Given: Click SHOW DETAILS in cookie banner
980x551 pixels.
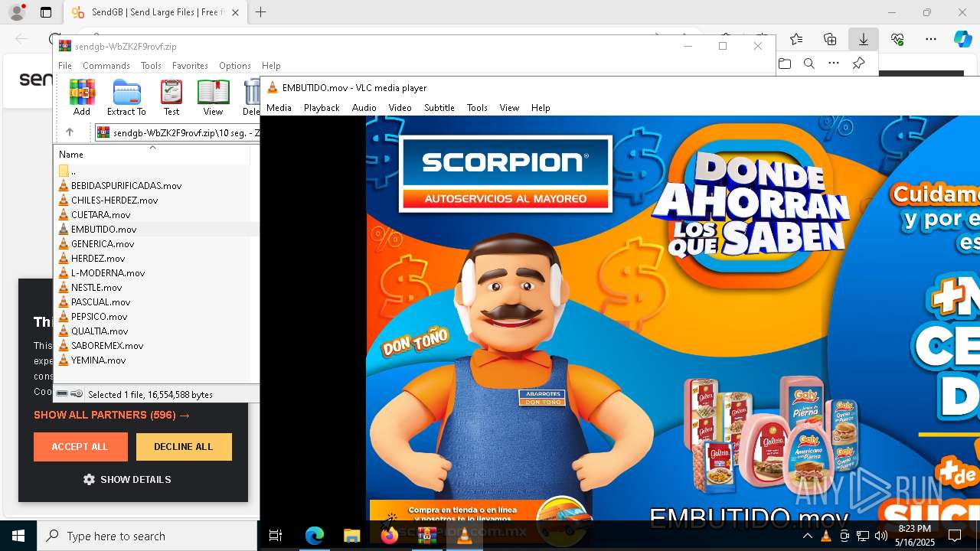Looking at the screenshot, I should pos(127,479).
